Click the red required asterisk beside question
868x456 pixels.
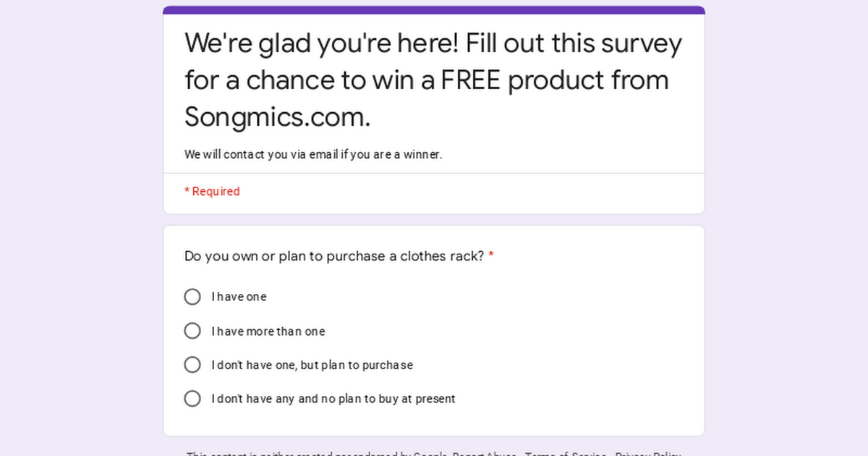pos(491,256)
